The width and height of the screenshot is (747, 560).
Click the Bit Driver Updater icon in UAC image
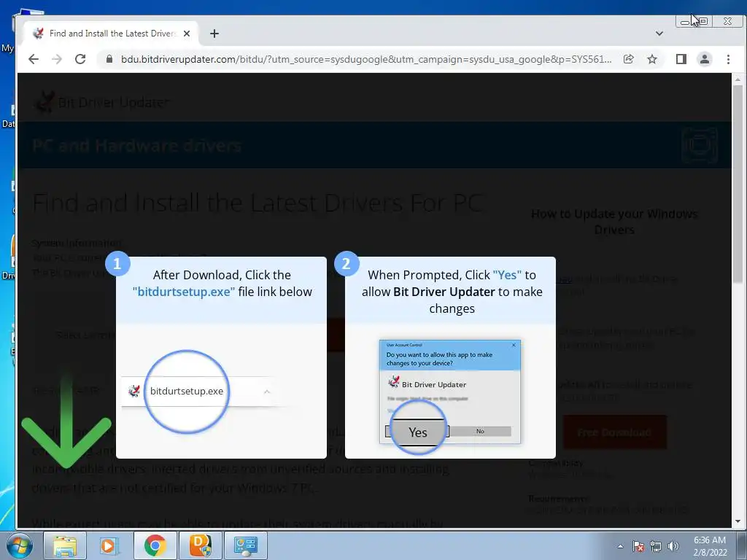393,382
